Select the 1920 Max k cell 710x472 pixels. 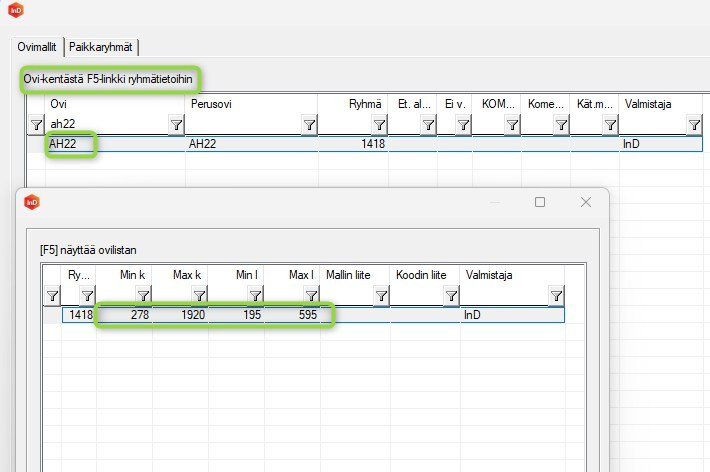coord(180,315)
